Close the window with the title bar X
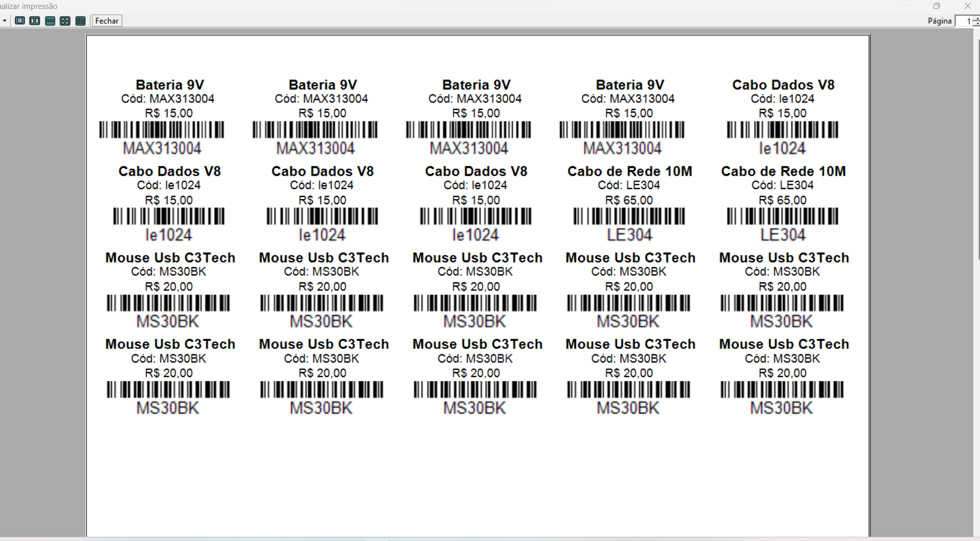The width and height of the screenshot is (980, 541). tap(967, 6)
